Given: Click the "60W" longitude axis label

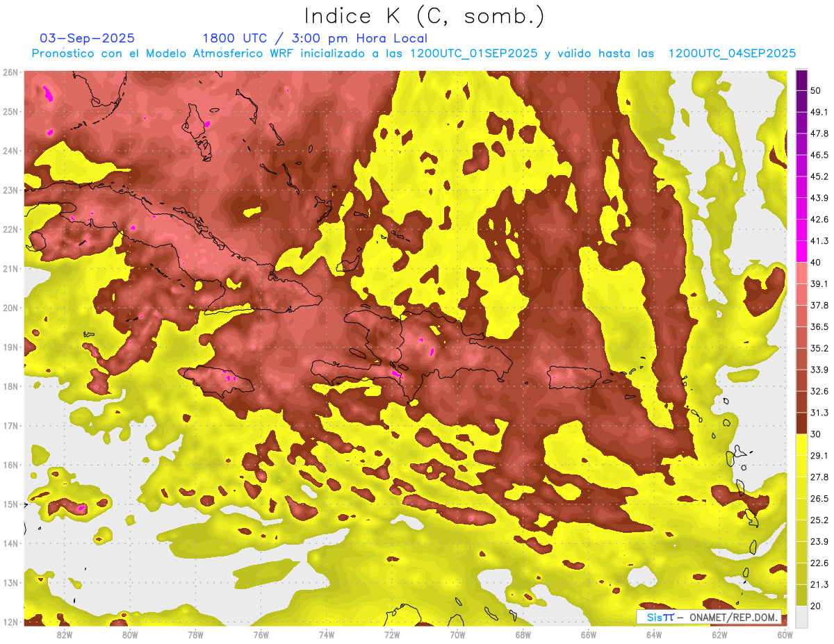Looking at the screenshot, I should [785, 635].
